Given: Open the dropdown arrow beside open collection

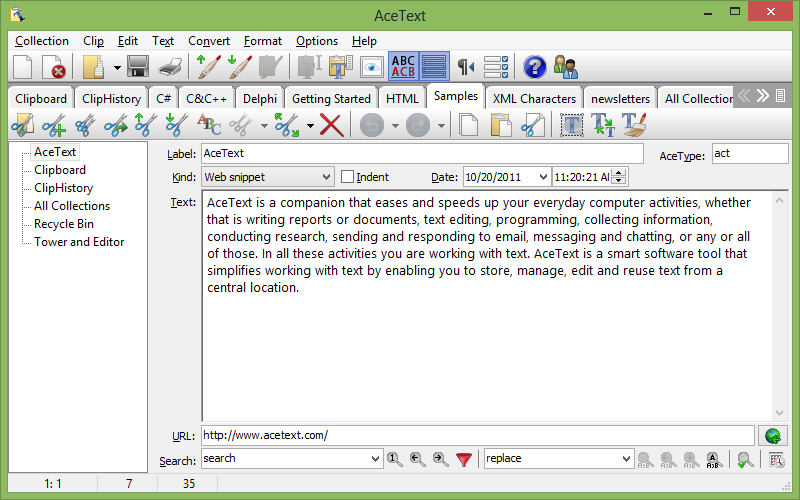Looking at the screenshot, I should (x=117, y=67).
